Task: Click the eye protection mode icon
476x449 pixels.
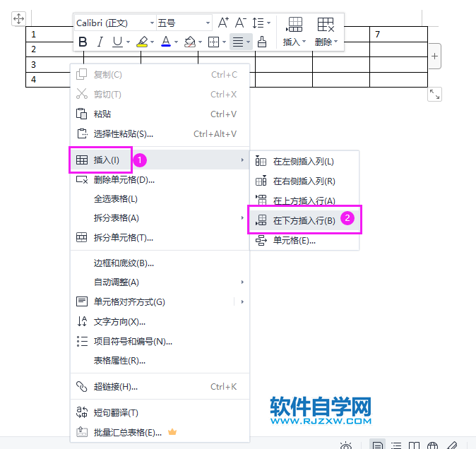Action: [x=346, y=445]
